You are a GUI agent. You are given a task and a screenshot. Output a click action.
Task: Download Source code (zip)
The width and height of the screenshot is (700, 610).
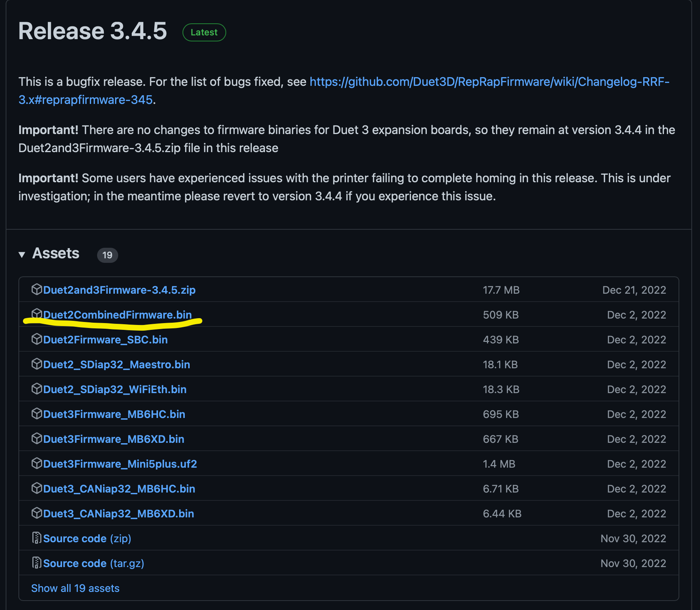[x=87, y=538]
